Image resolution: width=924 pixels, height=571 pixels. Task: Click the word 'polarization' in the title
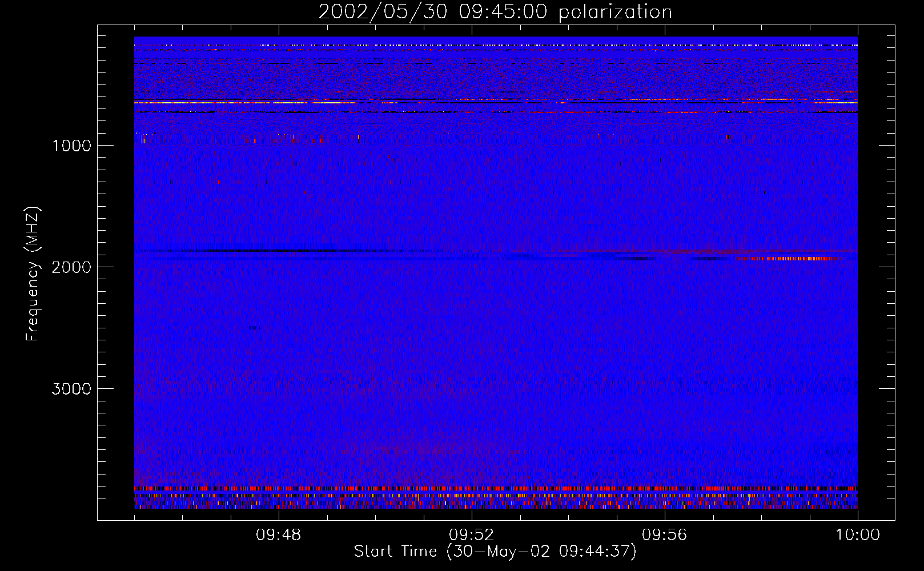click(x=615, y=12)
